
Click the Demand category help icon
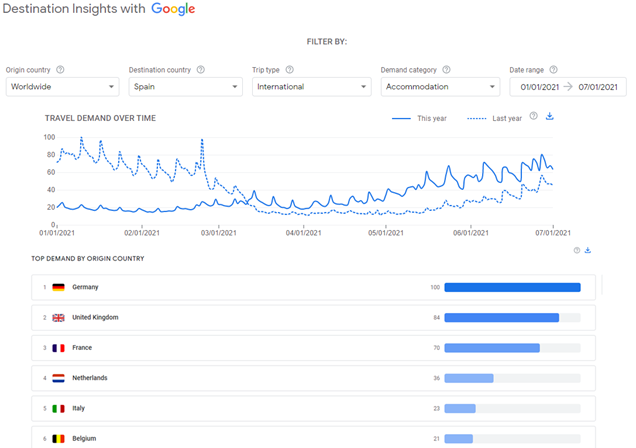click(x=446, y=69)
